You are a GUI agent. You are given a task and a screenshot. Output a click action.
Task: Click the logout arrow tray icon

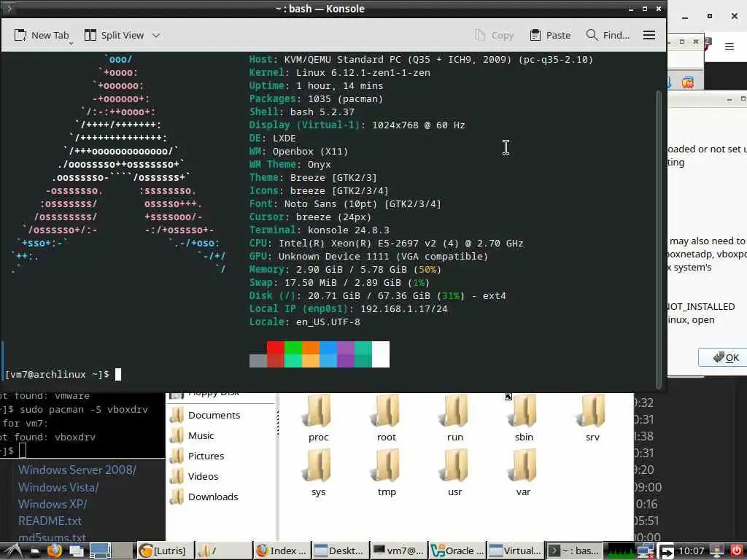665,551
